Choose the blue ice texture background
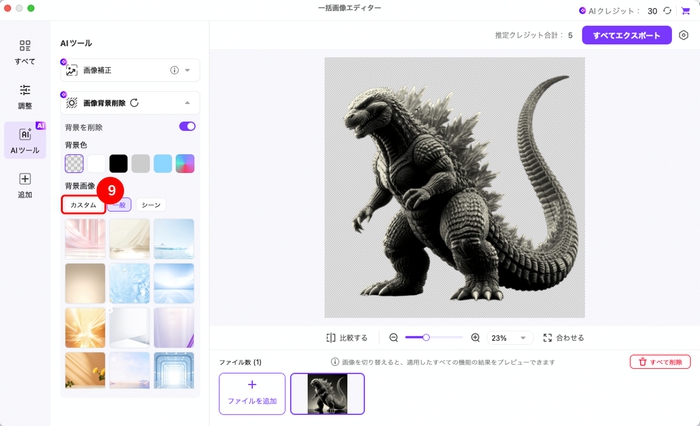 [129, 283]
